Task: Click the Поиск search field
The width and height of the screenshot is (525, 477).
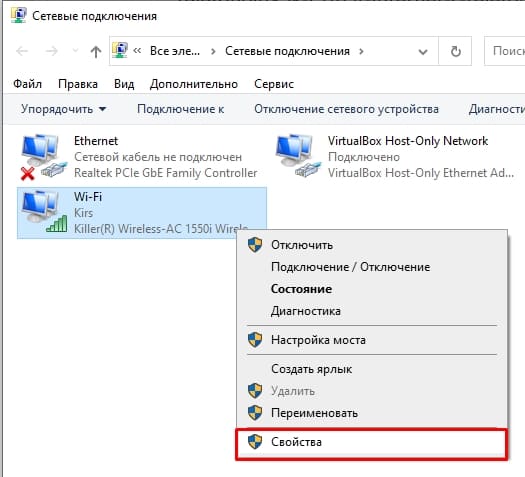Action: pyautogui.click(x=505, y=51)
